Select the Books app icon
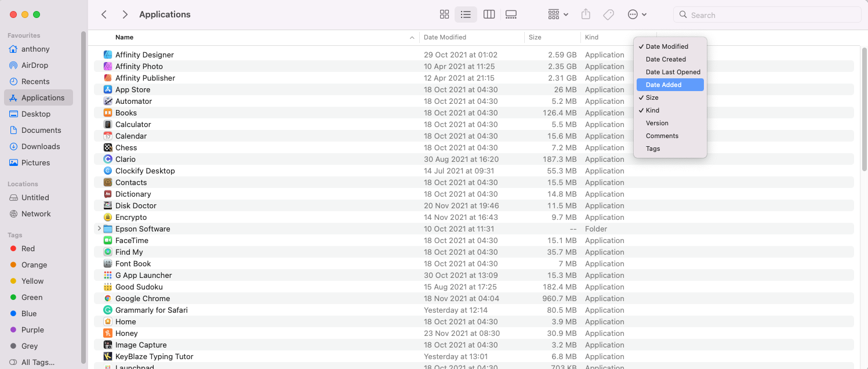Viewport: 868px width, 369px height. (108, 113)
